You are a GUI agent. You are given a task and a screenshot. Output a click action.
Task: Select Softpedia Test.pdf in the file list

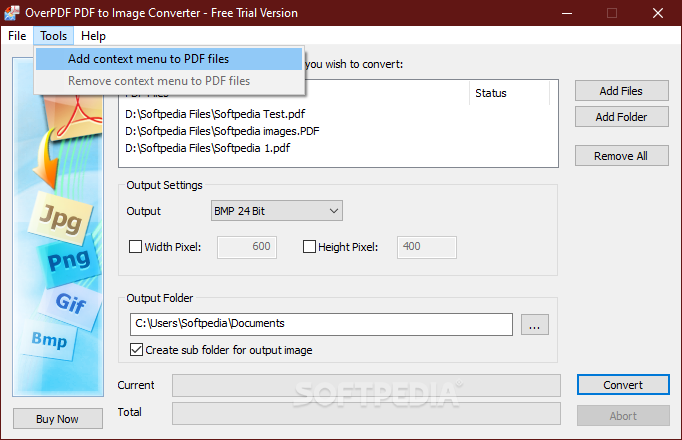(215, 114)
